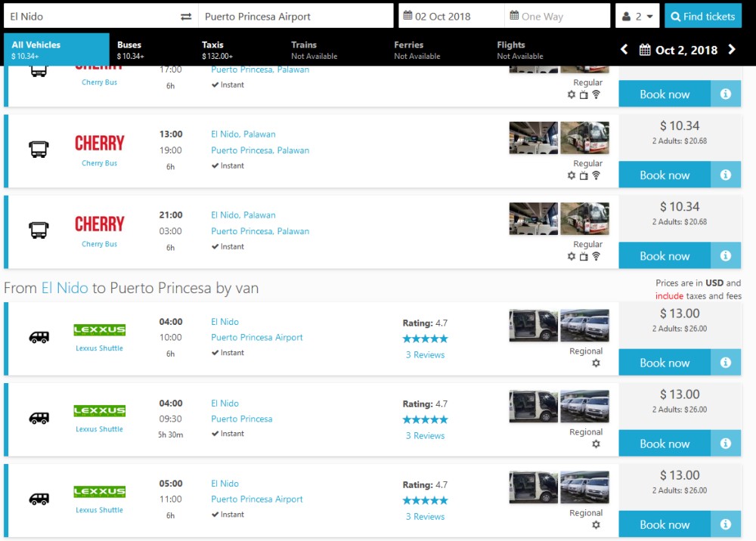Click bus vehicle icon on 13:00 trip
Image resolution: width=756 pixels, height=541 pixels.
point(39,150)
